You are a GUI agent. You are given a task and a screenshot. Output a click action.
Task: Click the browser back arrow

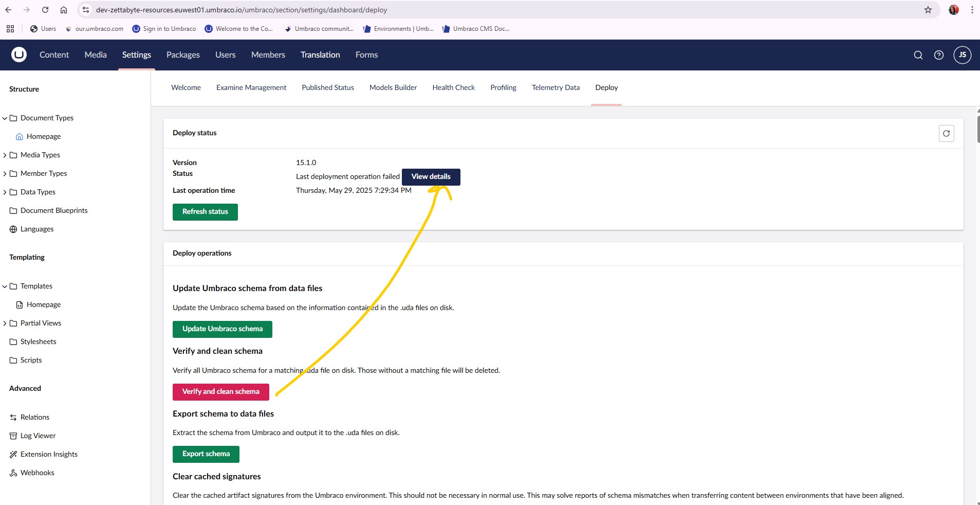point(8,10)
